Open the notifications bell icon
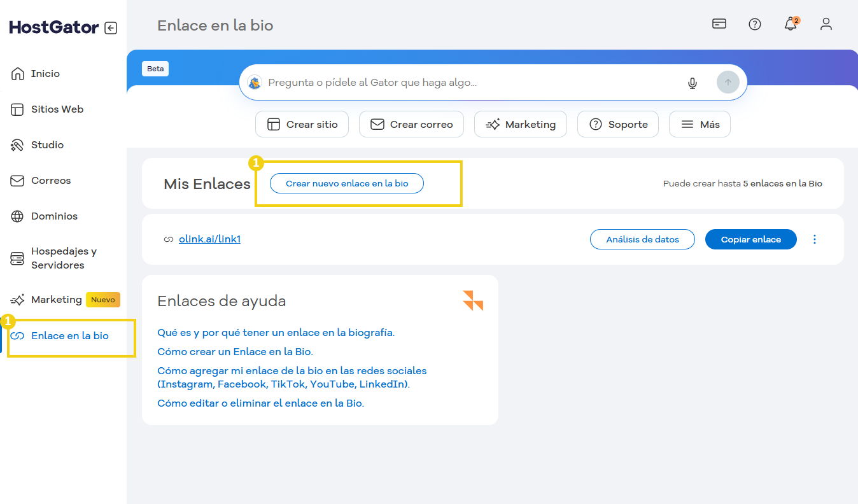Viewport: 858px width, 504px height. 791,24
